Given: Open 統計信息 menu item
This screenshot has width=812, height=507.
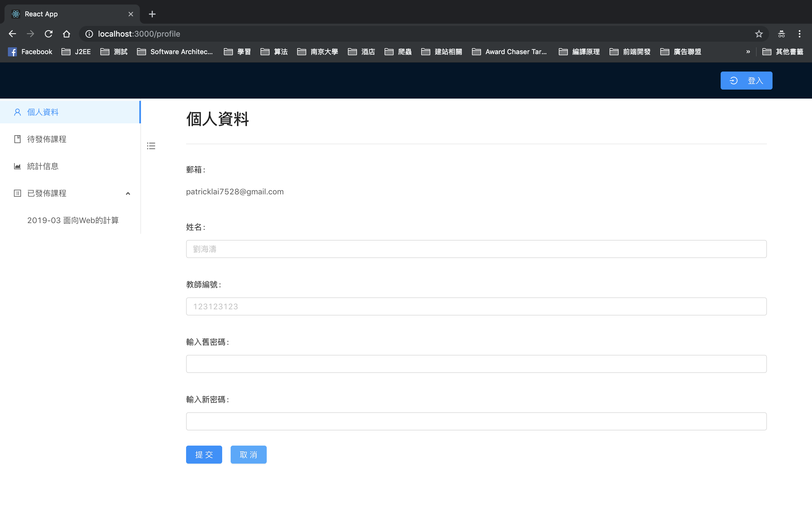Looking at the screenshot, I should point(43,166).
